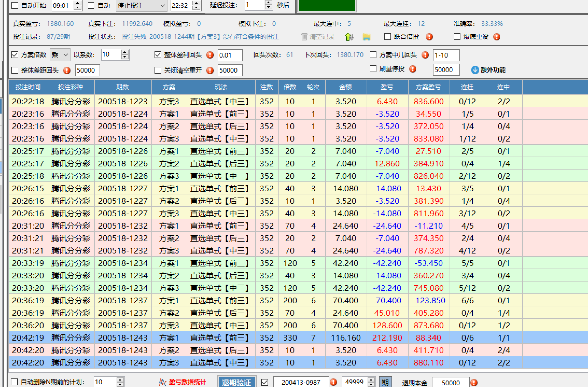Enable the 关闭清空重开 checkbox
This screenshot has width=588, height=387.
158,70
